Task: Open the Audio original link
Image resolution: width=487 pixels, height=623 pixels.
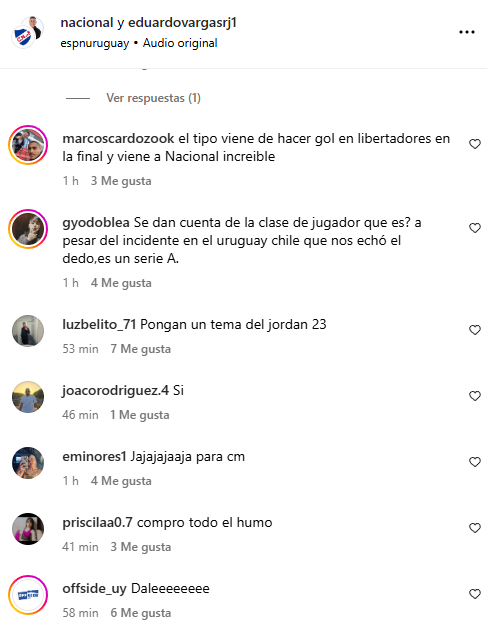Action: click(x=180, y=43)
